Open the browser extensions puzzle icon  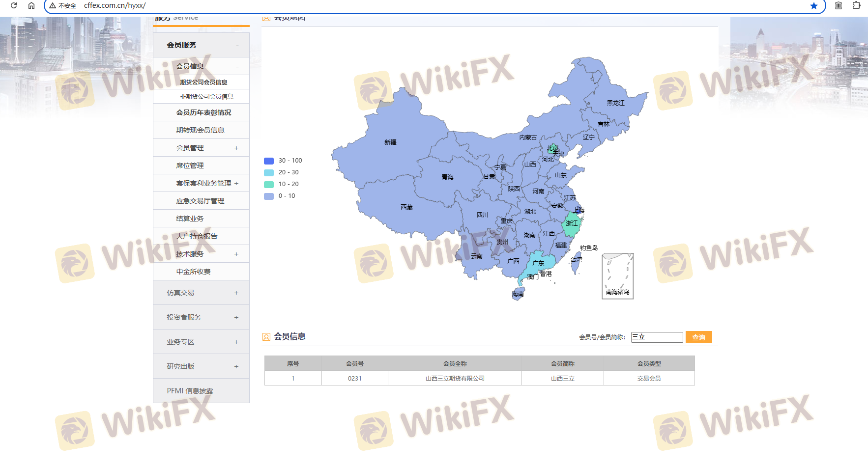[856, 5]
